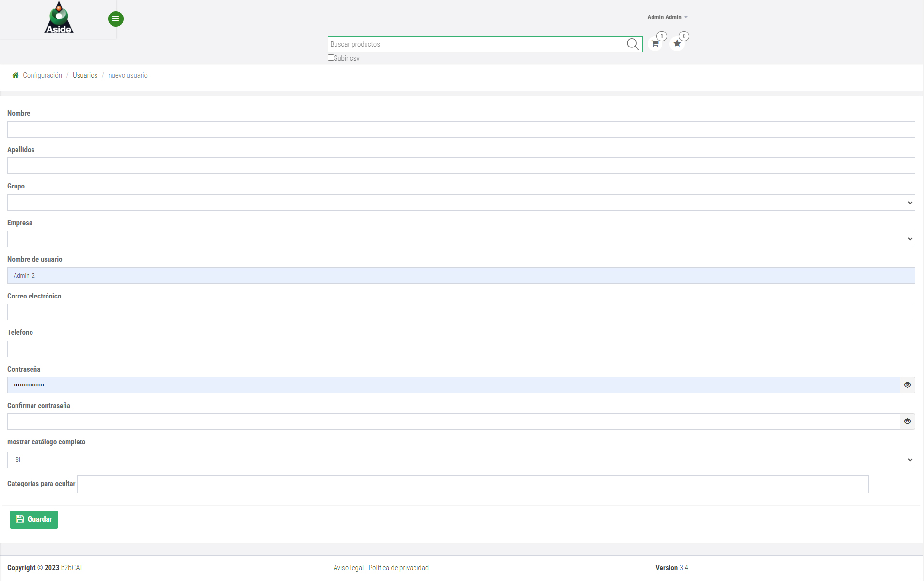Expand the Empresa dropdown
This screenshot has width=924, height=581.
pos(461,239)
